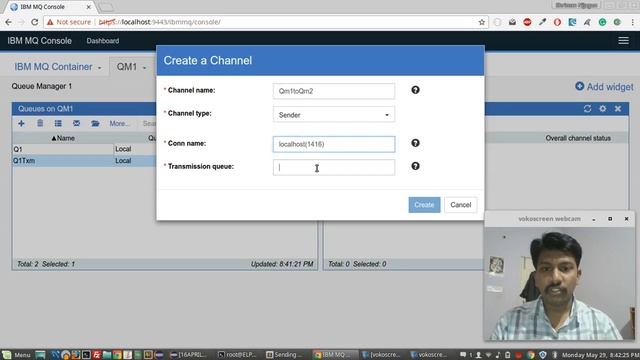Close the channels widget with the X icon
The width and height of the screenshot is (640, 360).
[x=618, y=109]
